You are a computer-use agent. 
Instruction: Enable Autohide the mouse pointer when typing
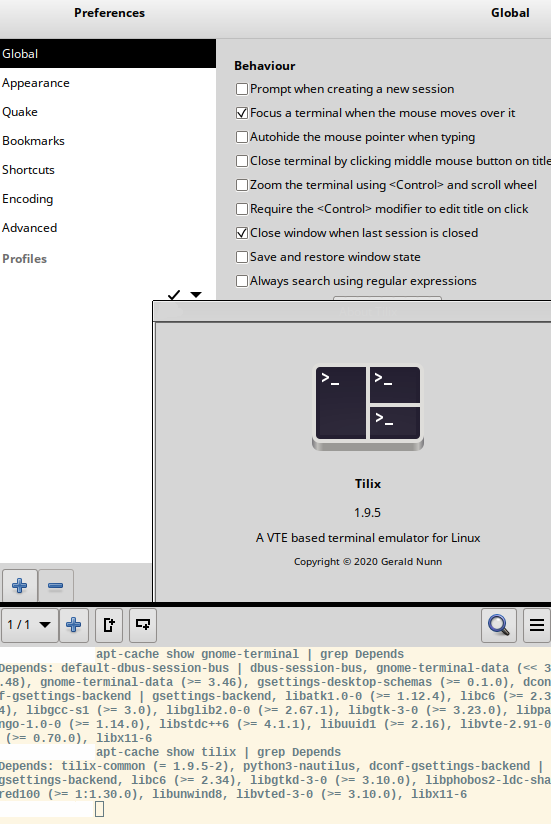pyautogui.click(x=242, y=137)
